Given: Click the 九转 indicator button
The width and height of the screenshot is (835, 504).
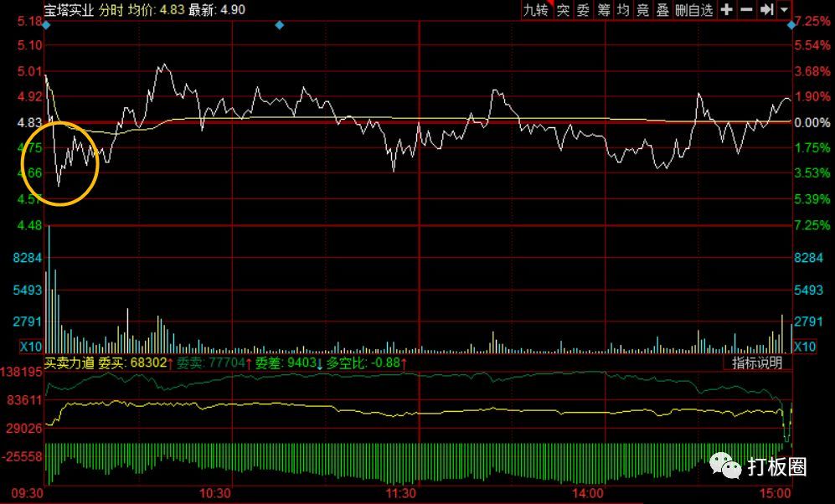Looking at the screenshot, I should pos(535,9).
